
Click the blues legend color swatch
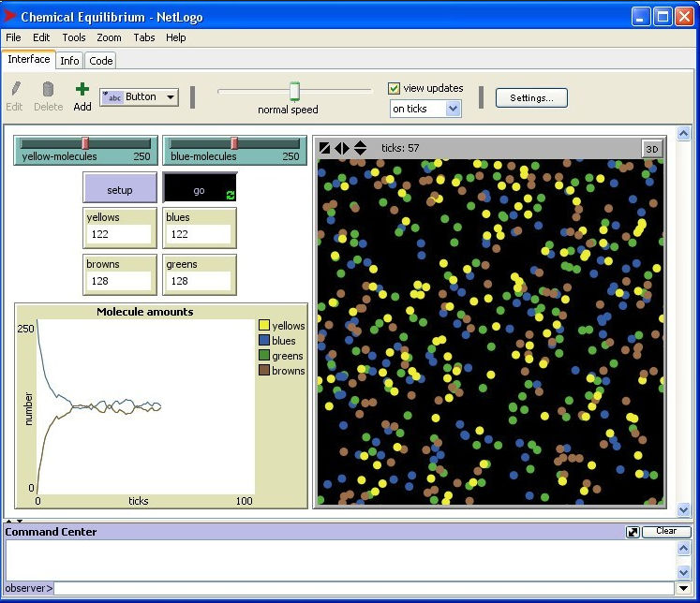tap(264, 340)
